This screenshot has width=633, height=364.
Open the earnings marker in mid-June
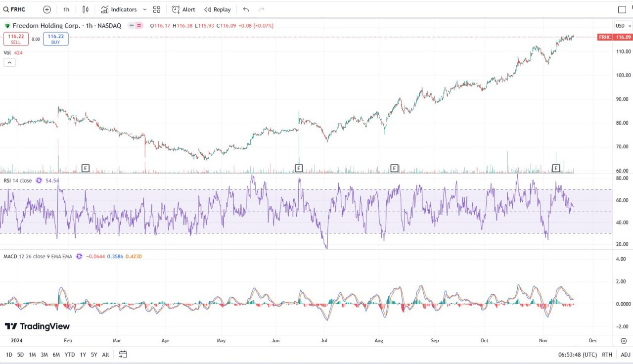click(299, 168)
